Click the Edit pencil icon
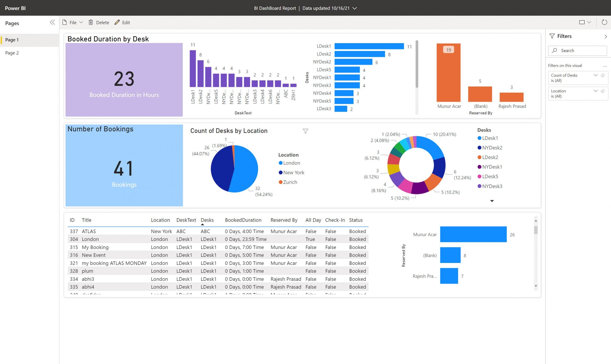The height and width of the screenshot is (364, 611). [117, 22]
